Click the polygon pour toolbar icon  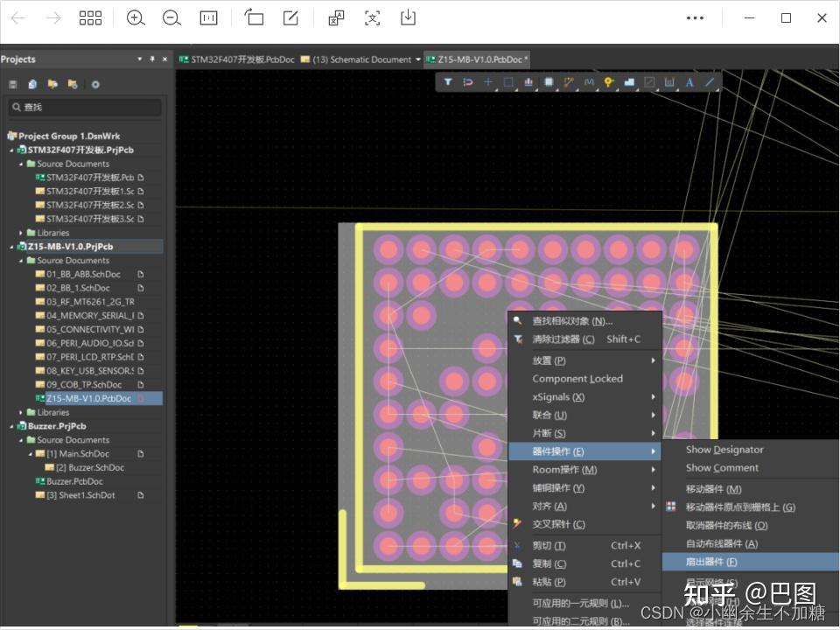[x=629, y=82]
